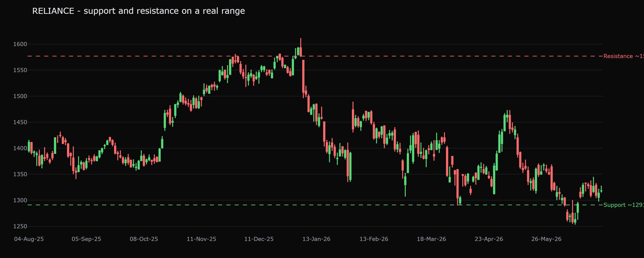Click the large red candle falling from resistance to 1500
Viewport: 644px width, 258px height.
pyautogui.click(x=303, y=76)
